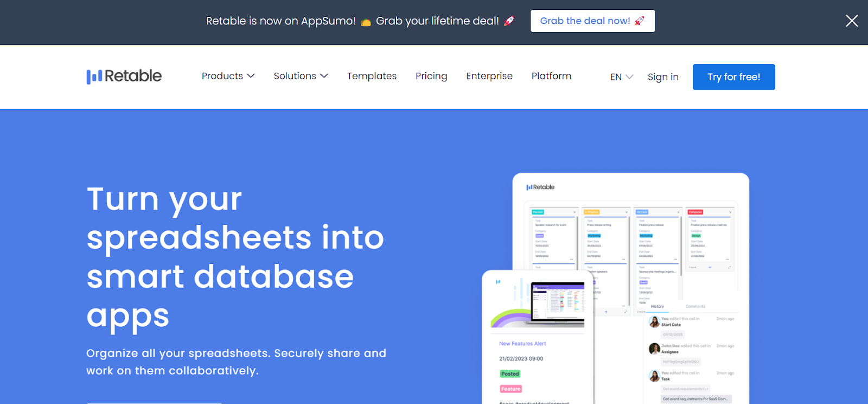Click the 'New Features Alert' text

pos(522,344)
